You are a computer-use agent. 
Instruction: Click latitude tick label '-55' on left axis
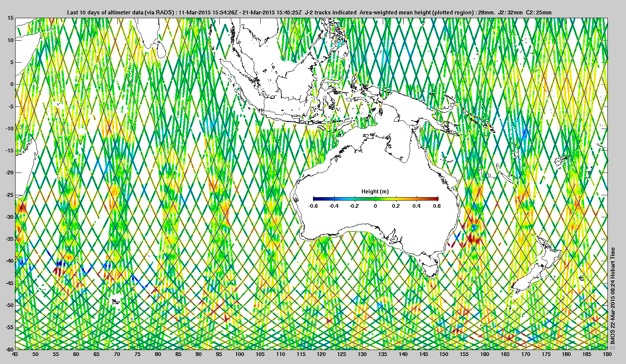pos(9,327)
